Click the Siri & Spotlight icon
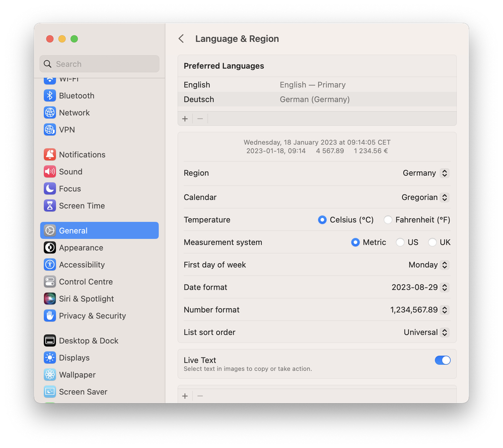This screenshot has width=503, height=448. [50, 298]
